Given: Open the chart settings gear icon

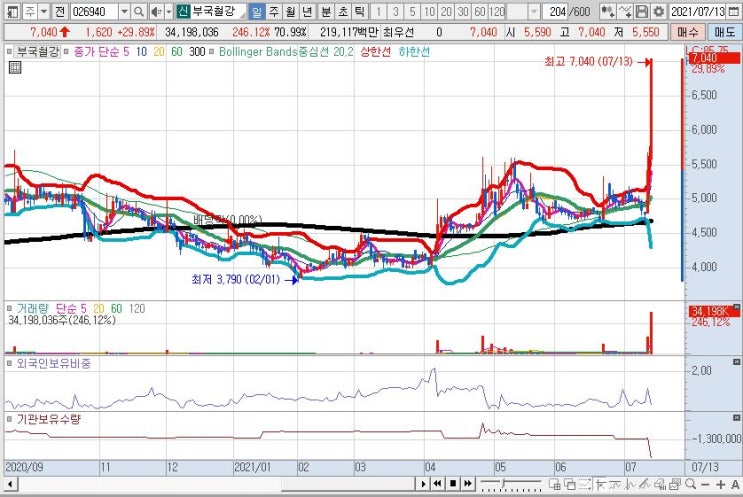Looking at the screenshot, I should pyautogui.click(x=658, y=11).
